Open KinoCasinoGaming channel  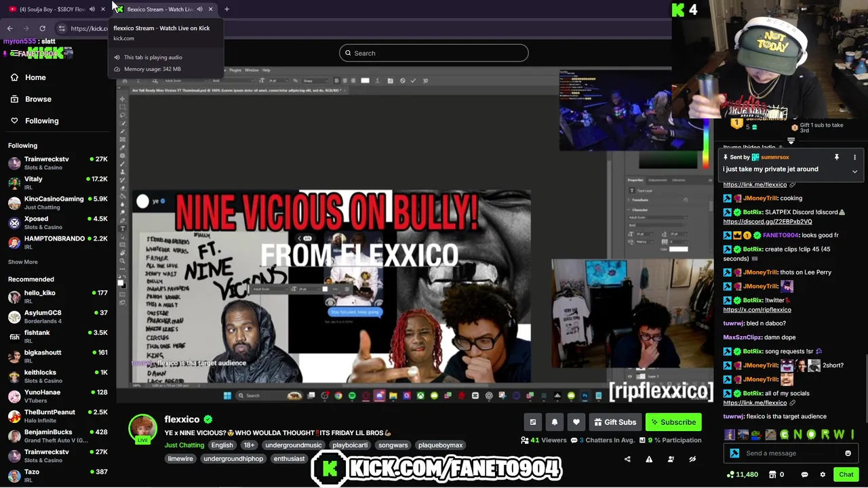click(58, 203)
